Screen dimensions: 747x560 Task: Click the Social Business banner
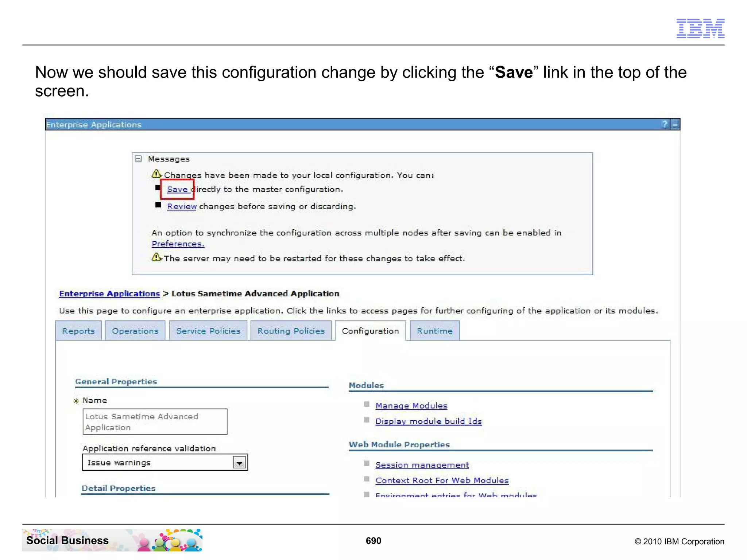[112, 540]
